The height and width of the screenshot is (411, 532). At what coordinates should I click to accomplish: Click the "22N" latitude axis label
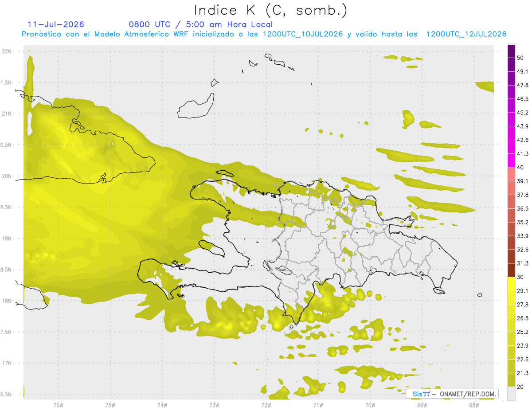8,51
